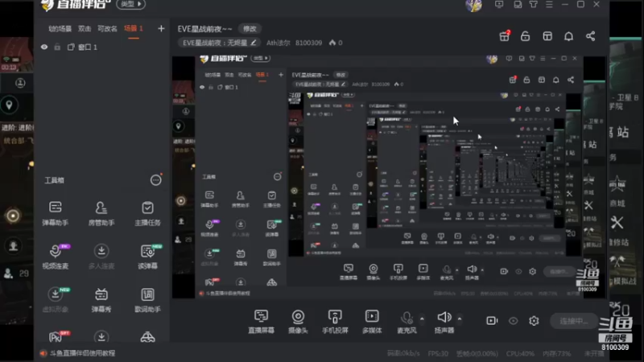Screen dimensions: 644x362
Task: Click the 修改 button beside stream title
Action: tap(250, 29)
